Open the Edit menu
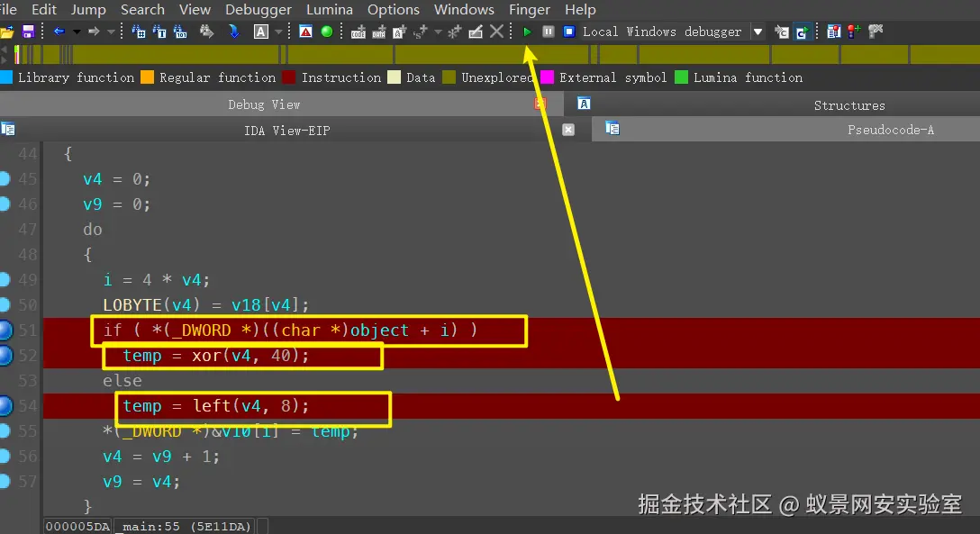Image resolution: width=980 pixels, height=534 pixels. click(44, 9)
